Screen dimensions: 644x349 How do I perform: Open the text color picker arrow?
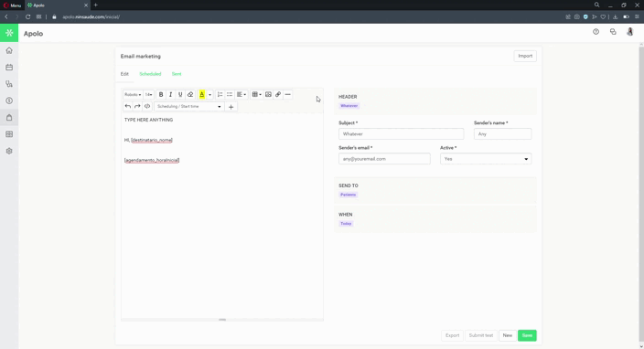209,95
